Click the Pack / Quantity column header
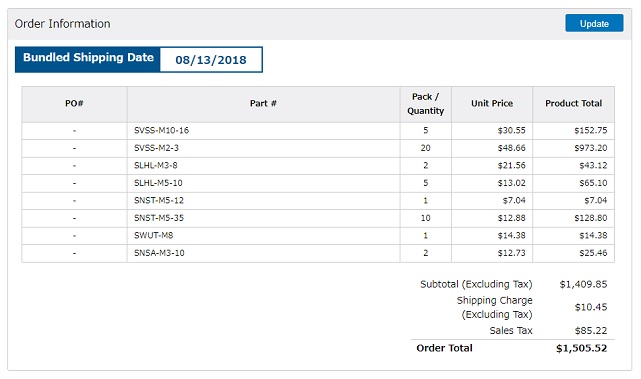641x379 pixels. (426, 104)
